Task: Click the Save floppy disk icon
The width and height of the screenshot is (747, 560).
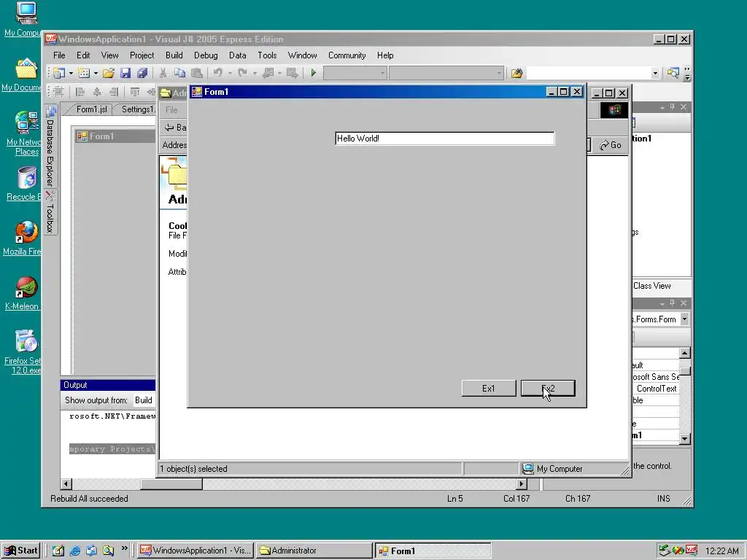Action: coord(125,73)
